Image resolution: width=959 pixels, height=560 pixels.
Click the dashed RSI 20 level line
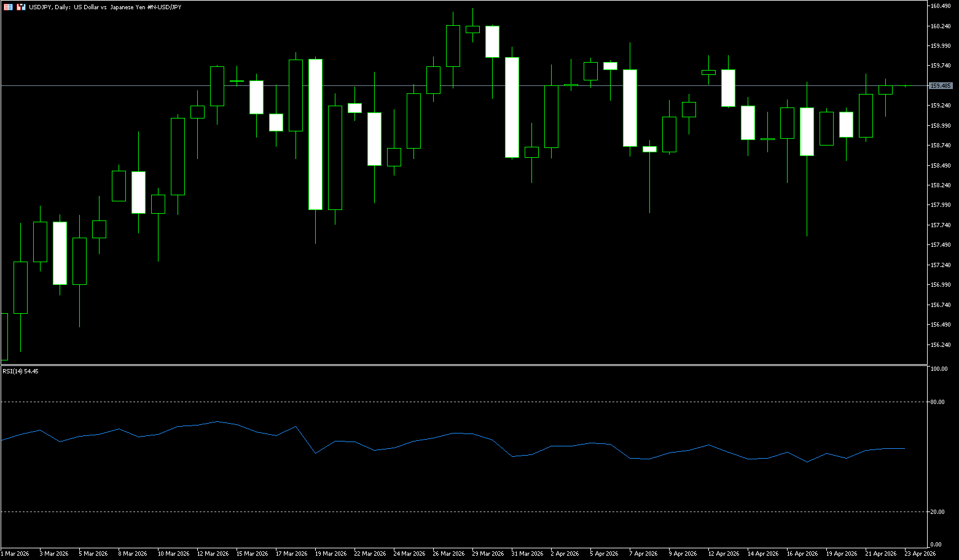tap(430, 511)
